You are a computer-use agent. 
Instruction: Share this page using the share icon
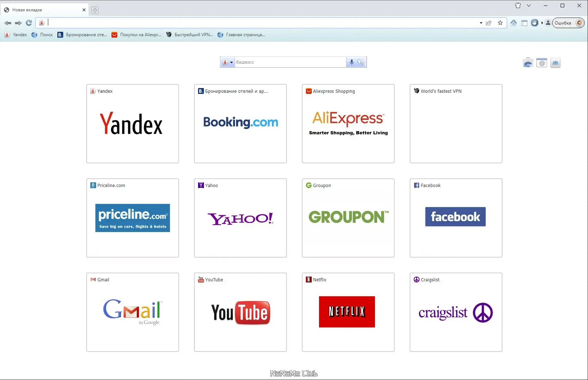pyautogui.click(x=489, y=23)
